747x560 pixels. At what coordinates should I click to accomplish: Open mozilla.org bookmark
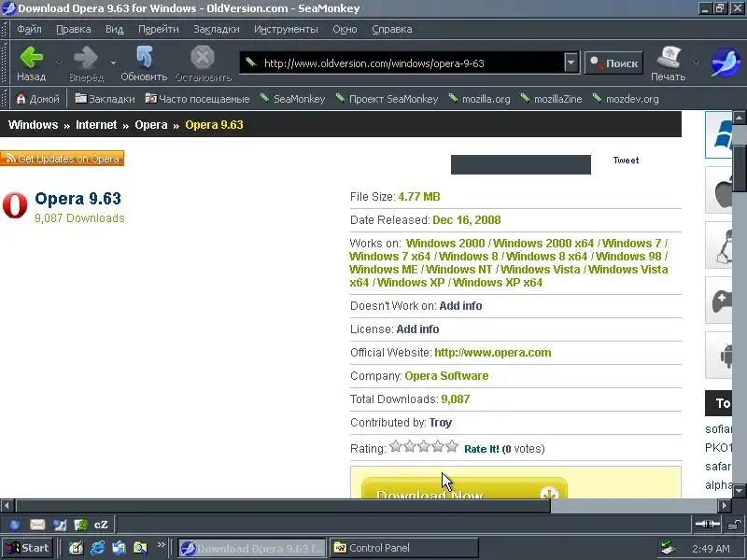point(479,99)
